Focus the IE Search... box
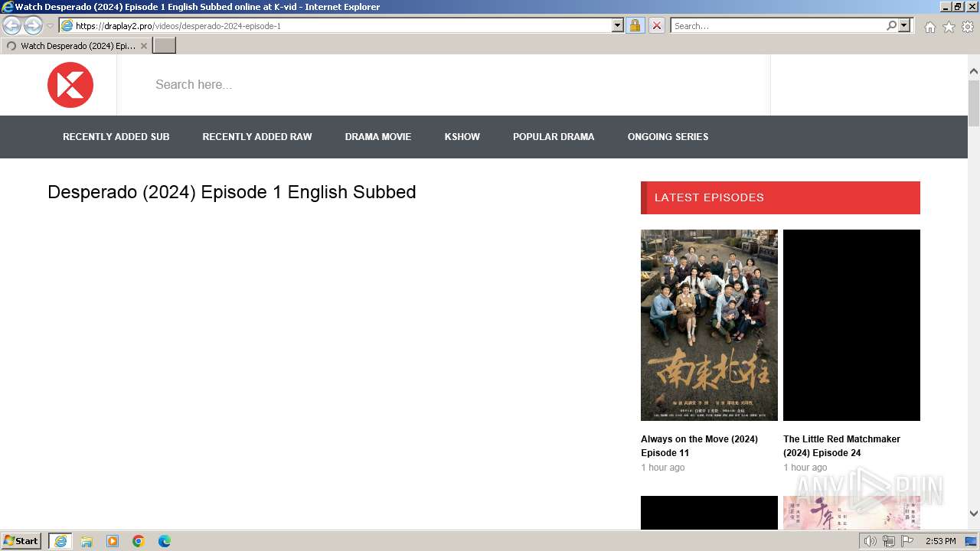 click(778, 26)
